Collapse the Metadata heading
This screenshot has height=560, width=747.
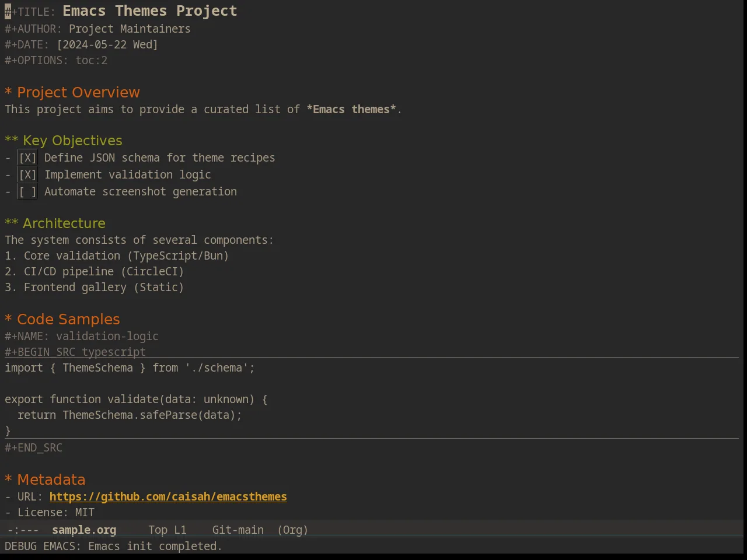45,480
